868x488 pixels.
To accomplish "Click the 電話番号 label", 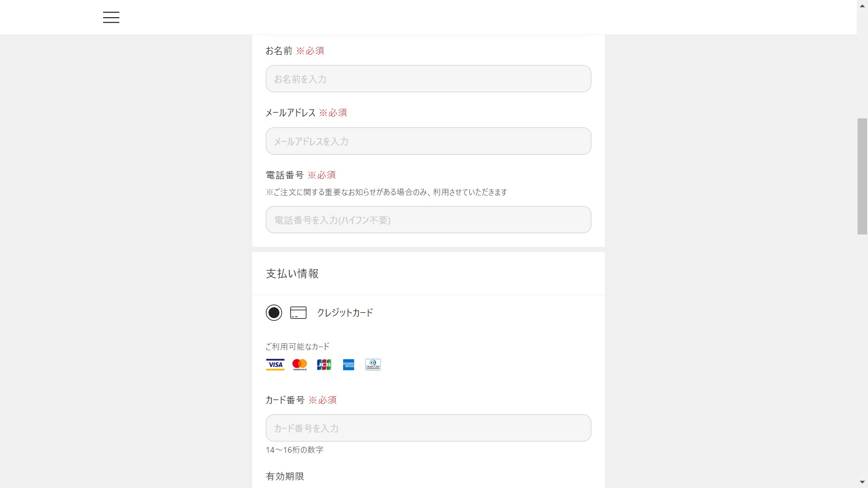I will tap(284, 175).
